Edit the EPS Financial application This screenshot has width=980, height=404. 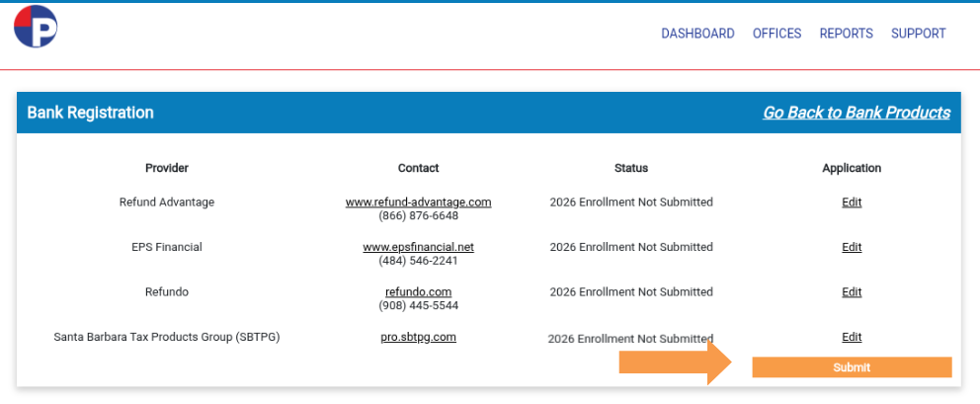click(x=852, y=247)
